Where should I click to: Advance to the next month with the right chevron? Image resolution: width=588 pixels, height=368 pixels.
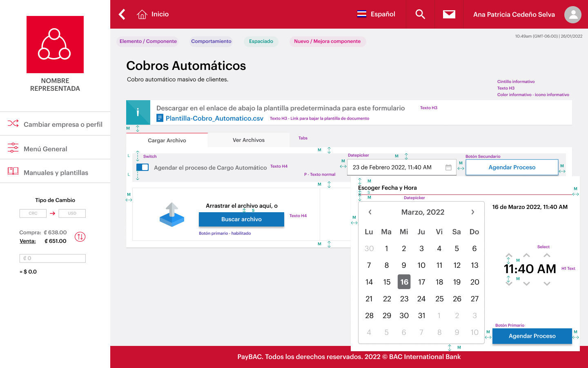click(x=473, y=212)
